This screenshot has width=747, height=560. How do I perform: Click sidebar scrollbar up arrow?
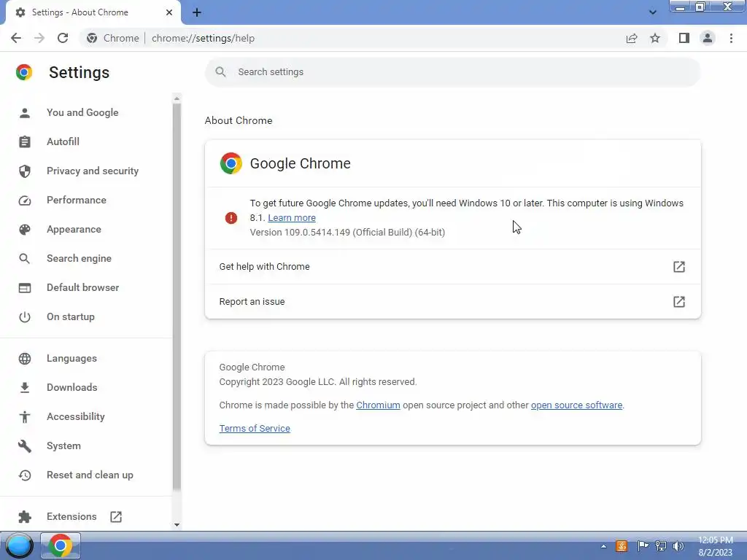click(177, 98)
